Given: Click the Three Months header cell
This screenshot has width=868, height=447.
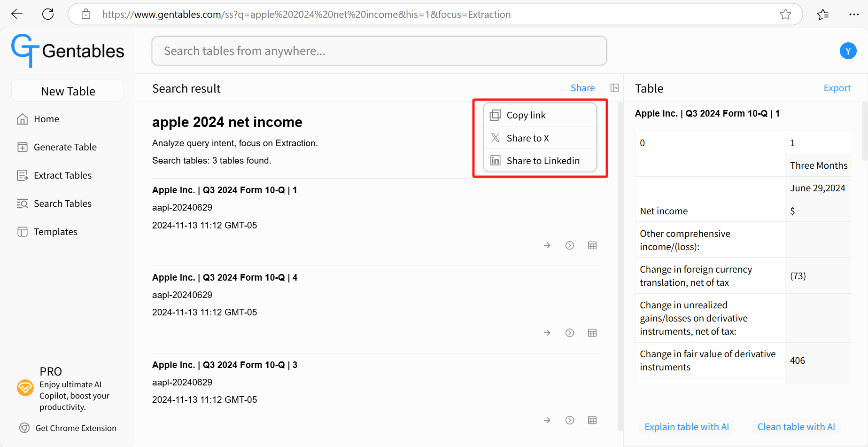Looking at the screenshot, I should point(818,165).
